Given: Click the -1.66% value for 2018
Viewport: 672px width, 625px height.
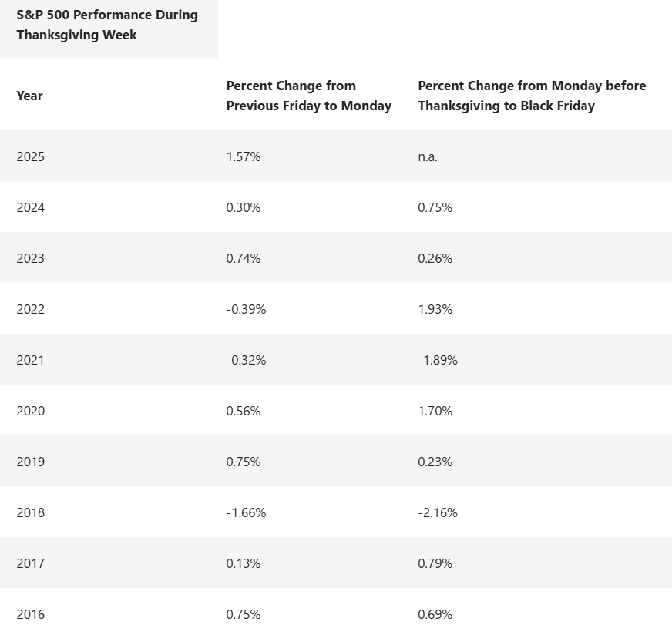Looking at the screenshot, I should (x=246, y=512).
